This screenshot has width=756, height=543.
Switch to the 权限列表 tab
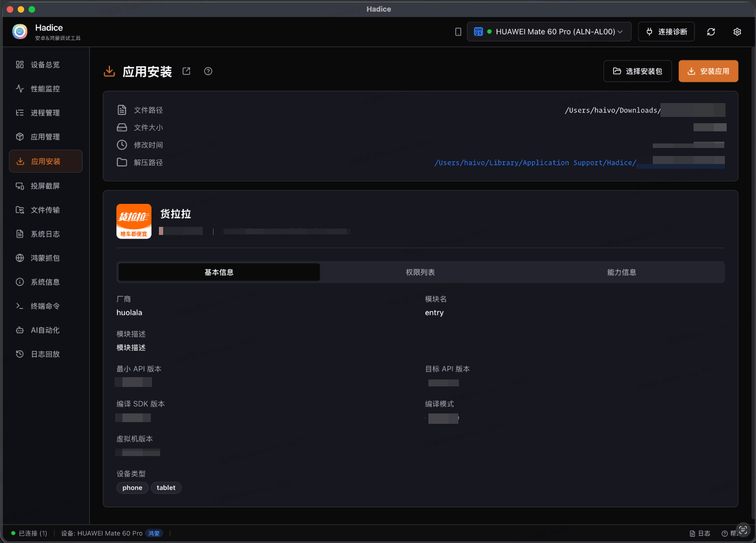pos(420,272)
